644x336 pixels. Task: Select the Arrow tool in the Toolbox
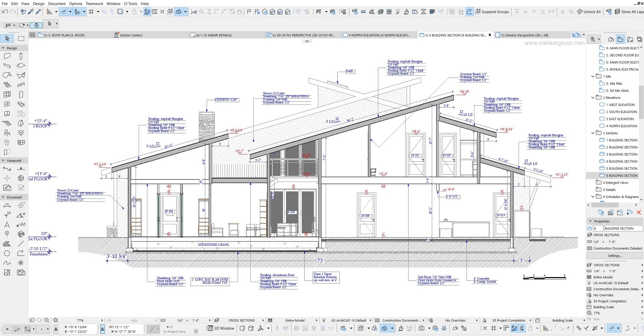7,39
